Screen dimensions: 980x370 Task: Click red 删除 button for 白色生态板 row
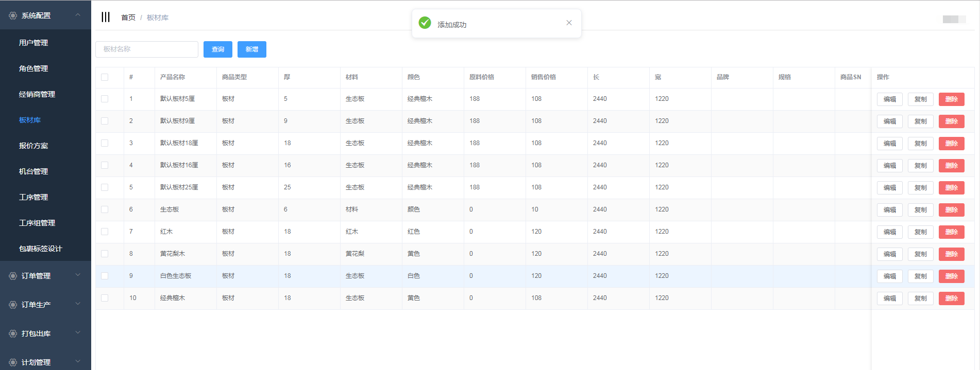pyautogui.click(x=951, y=276)
